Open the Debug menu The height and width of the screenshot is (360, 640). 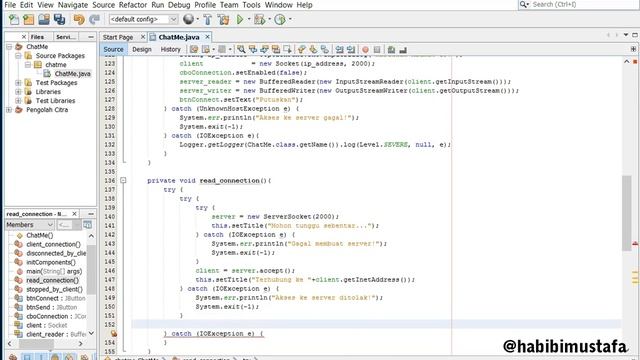179,5
